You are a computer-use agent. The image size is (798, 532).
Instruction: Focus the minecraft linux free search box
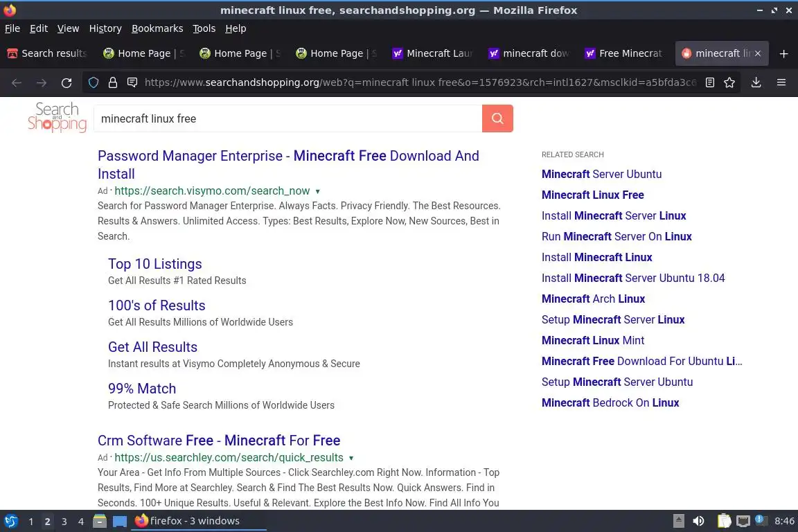[x=288, y=118]
